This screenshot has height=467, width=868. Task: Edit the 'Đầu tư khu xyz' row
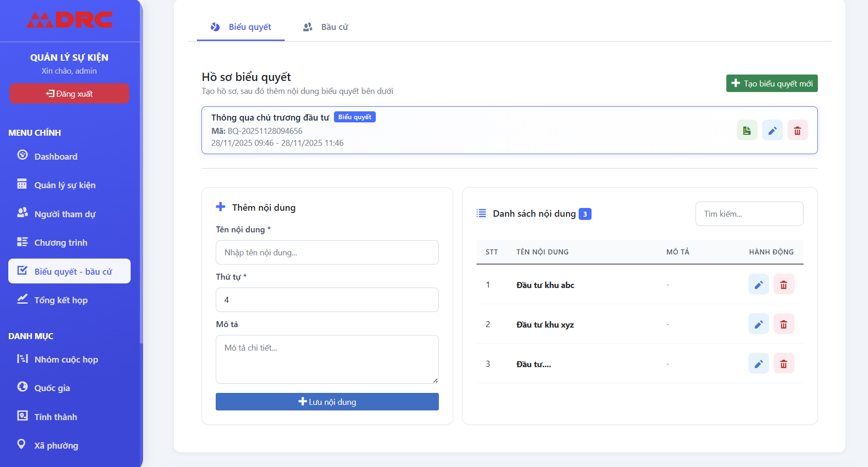[759, 324]
